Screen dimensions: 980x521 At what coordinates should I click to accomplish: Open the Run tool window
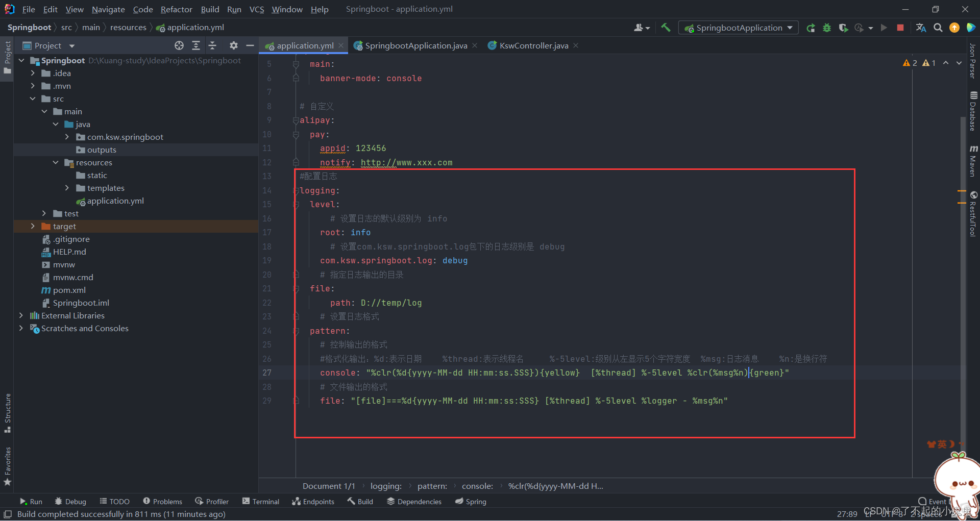[x=31, y=501]
